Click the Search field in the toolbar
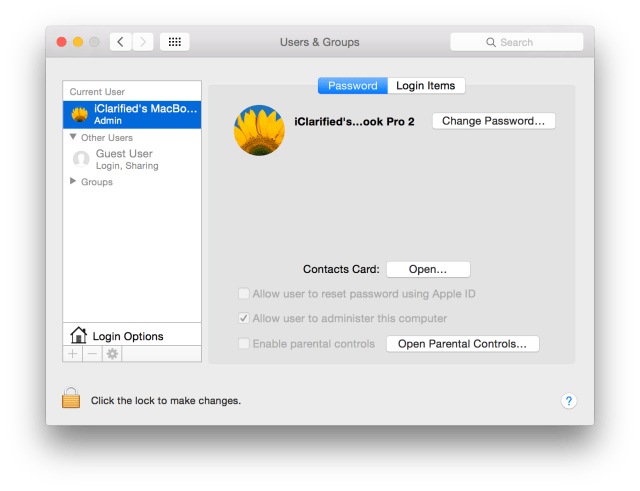Image resolution: width=640 pixels, height=491 pixels. pyautogui.click(x=517, y=42)
